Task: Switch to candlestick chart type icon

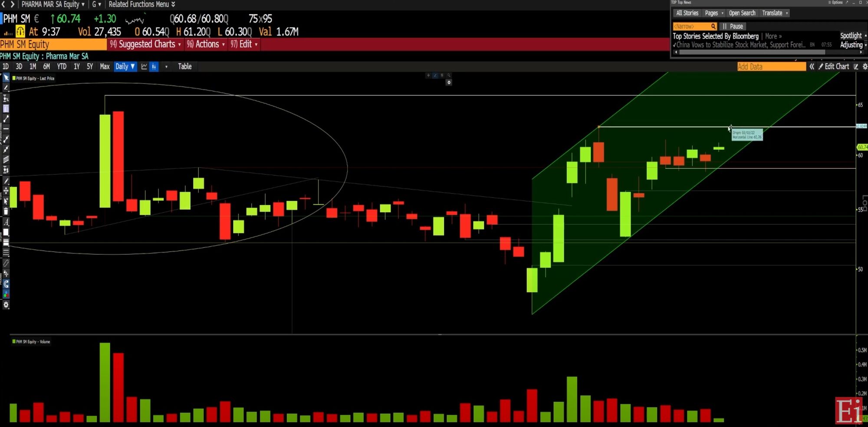Action: tap(154, 66)
